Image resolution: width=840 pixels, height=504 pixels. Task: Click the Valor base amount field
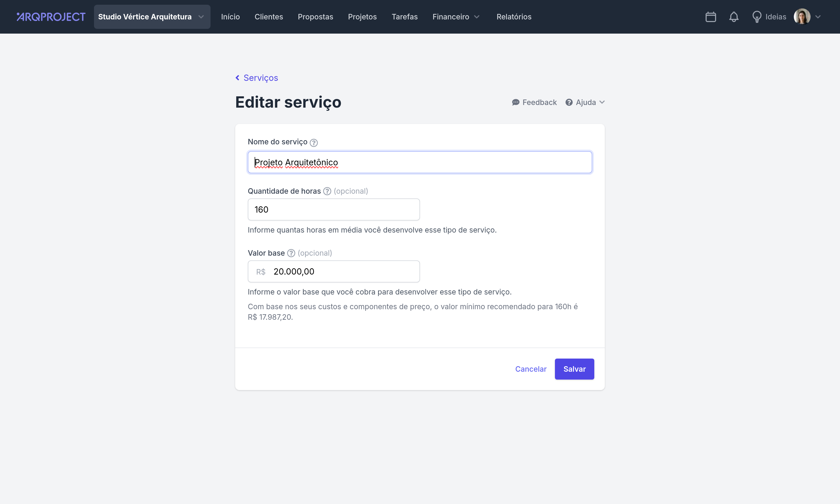tap(334, 271)
